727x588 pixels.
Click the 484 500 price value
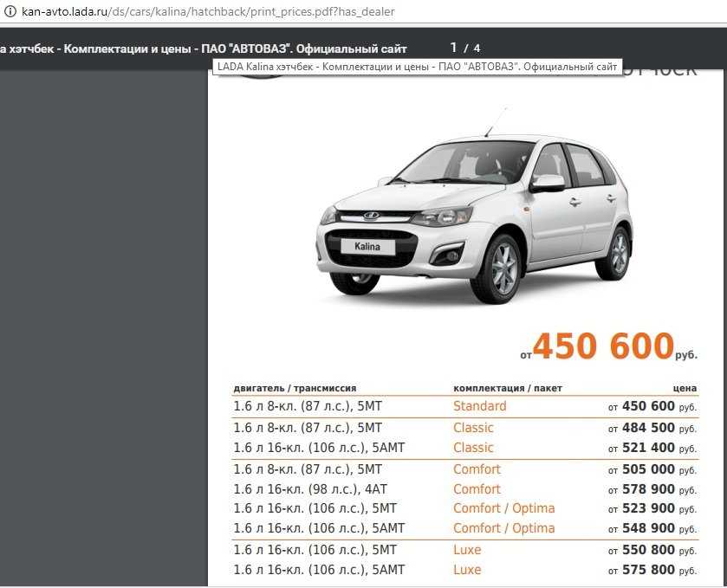(648, 428)
